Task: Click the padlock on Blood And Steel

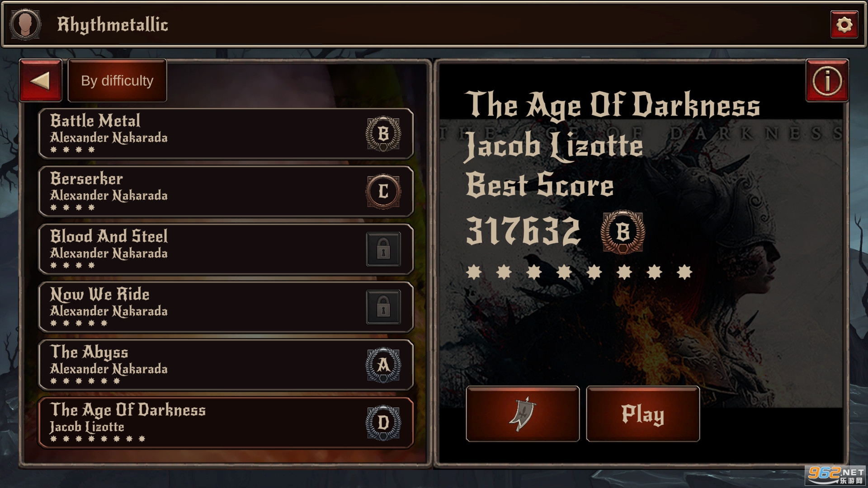Action: point(383,249)
